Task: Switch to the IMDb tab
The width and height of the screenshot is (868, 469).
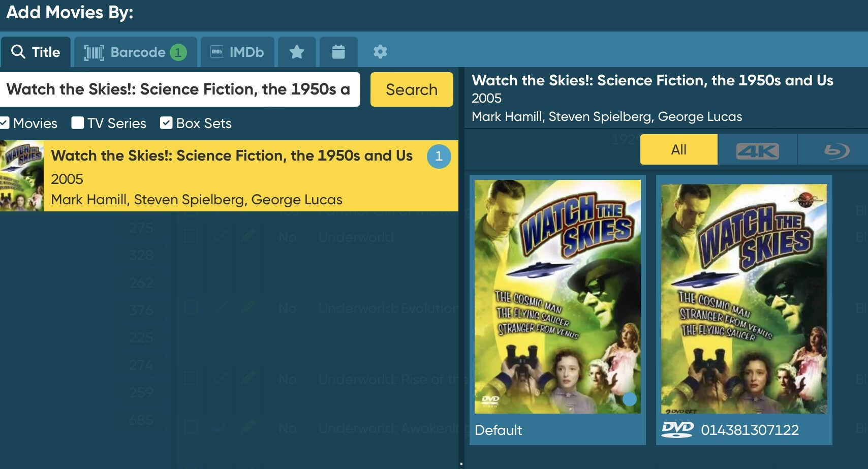Action: click(x=237, y=52)
